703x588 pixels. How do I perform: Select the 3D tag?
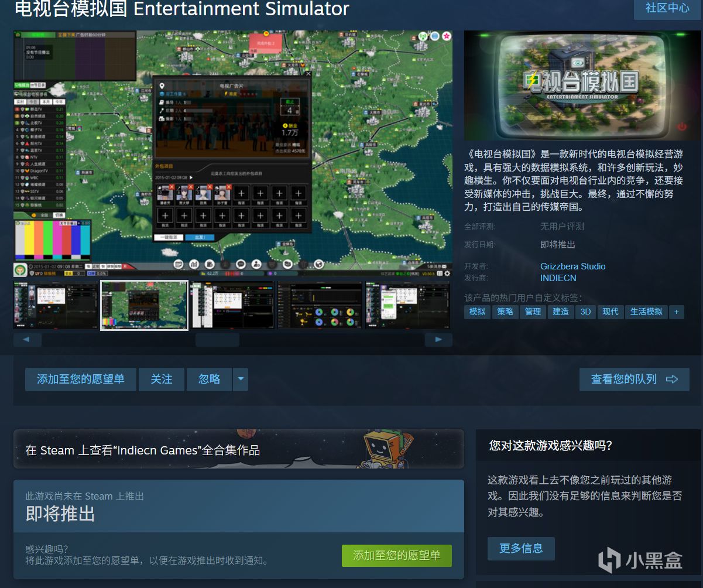pos(585,312)
